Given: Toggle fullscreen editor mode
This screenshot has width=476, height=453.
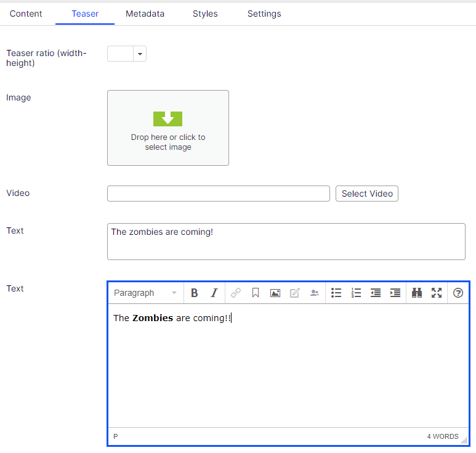Looking at the screenshot, I should click(x=437, y=293).
